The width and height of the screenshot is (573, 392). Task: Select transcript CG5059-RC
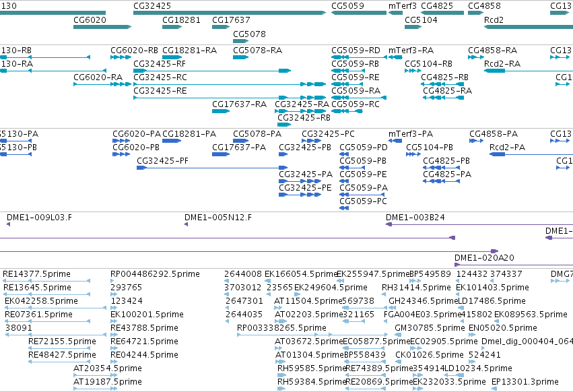point(356,104)
